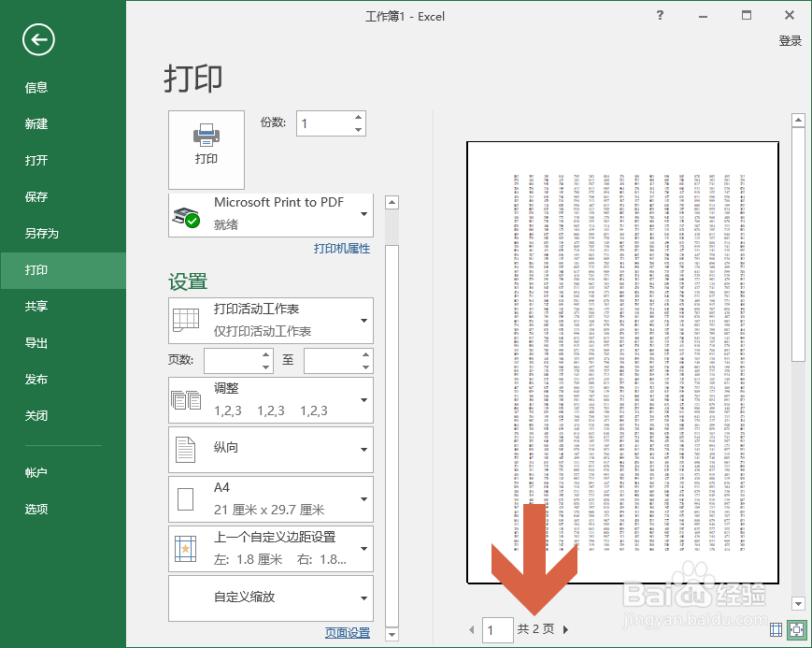Image resolution: width=812 pixels, height=648 pixels.
Task: Click preview scrollbar down arrow
Action: [x=798, y=603]
